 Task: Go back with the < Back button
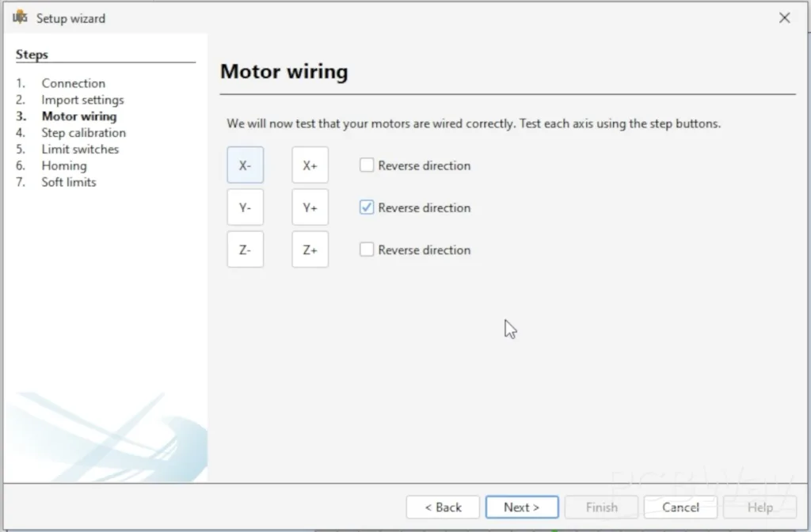(x=443, y=507)
